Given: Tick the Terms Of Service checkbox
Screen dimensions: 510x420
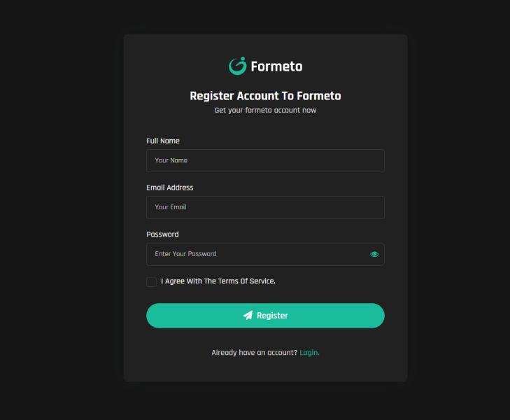Looking at the screenshot, I should point(152,281).
